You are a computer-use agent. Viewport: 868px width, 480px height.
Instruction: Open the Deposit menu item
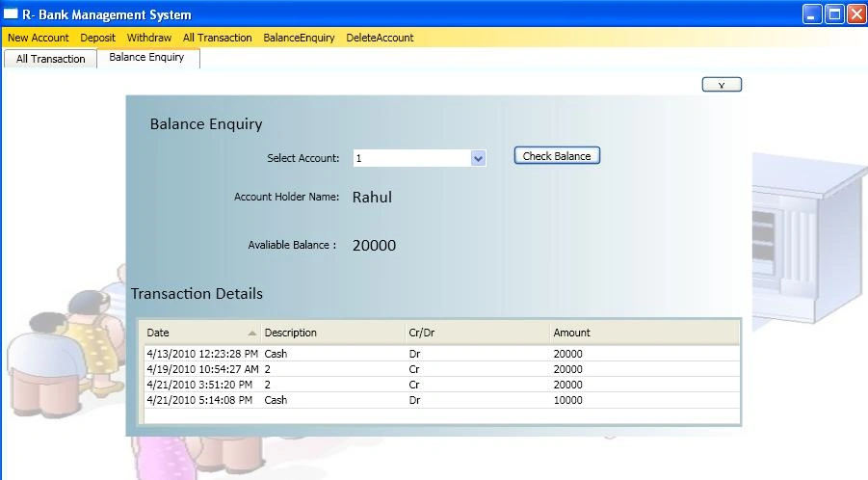click(97, 38)
